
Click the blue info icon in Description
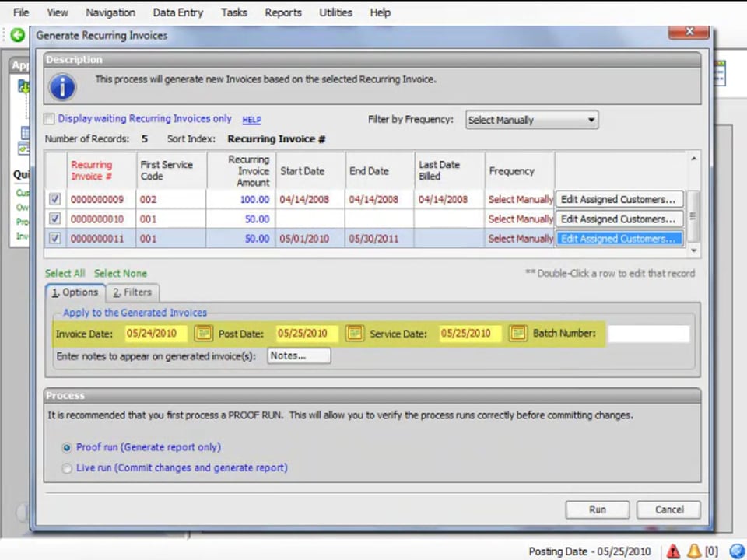(62, 87)
